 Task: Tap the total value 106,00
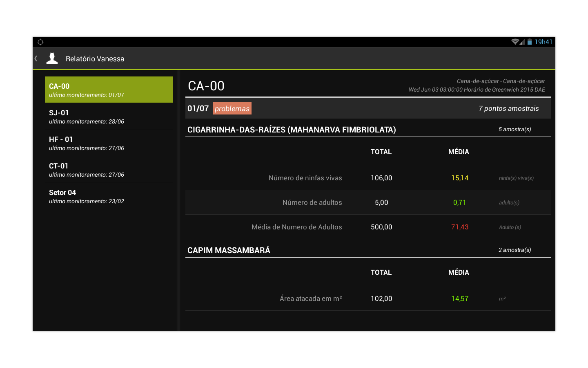tap(381, 178)
